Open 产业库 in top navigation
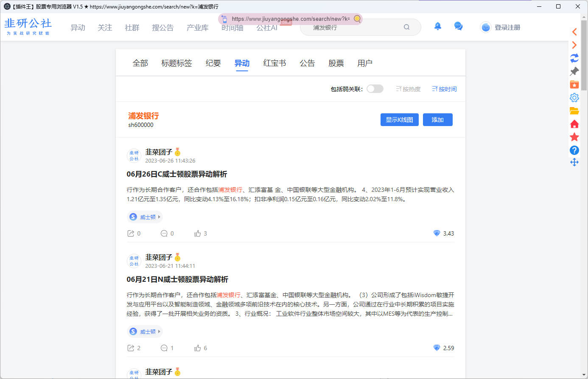588x379 pixels. point(198,28)
